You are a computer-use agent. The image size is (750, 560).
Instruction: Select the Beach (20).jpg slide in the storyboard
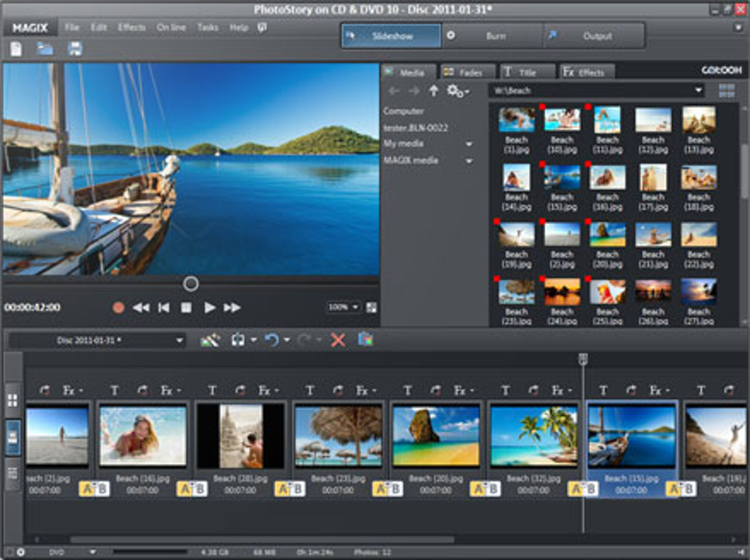click(435, 436)
